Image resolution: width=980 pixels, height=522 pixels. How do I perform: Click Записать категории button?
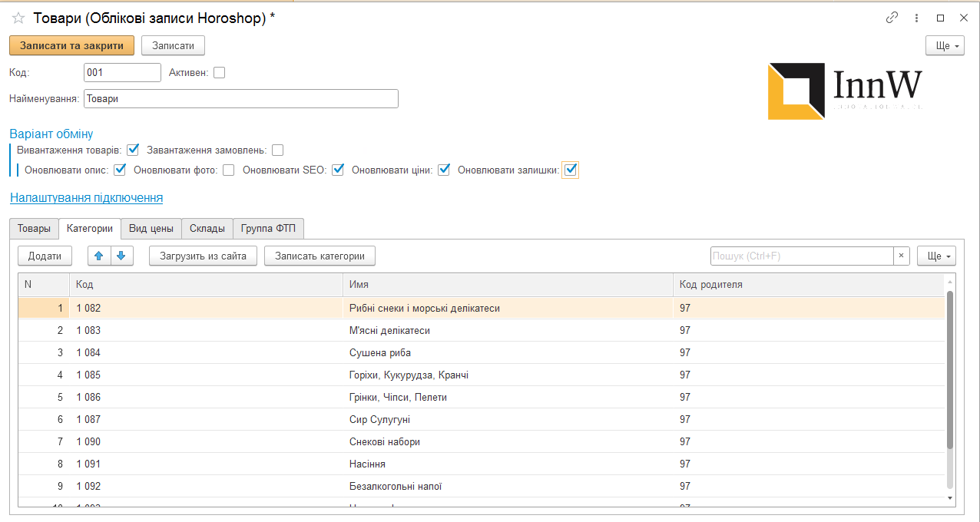point(319,256)
